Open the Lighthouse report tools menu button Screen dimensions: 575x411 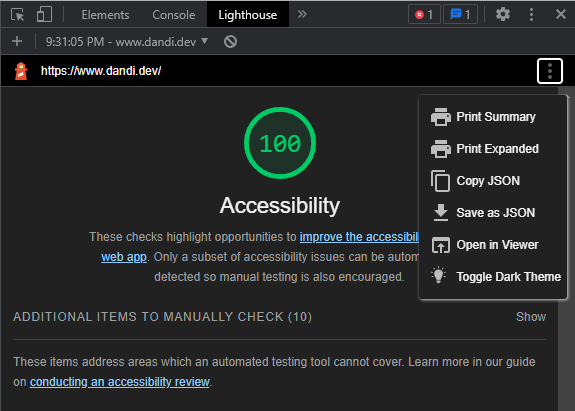(x=550, y=71)
